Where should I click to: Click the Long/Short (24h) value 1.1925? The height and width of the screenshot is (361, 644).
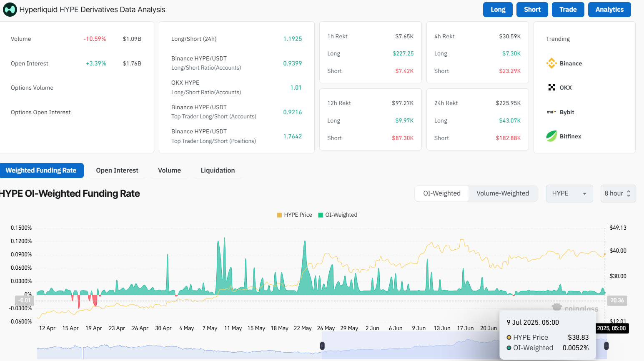pyautogui.click(x=293, y=39)
